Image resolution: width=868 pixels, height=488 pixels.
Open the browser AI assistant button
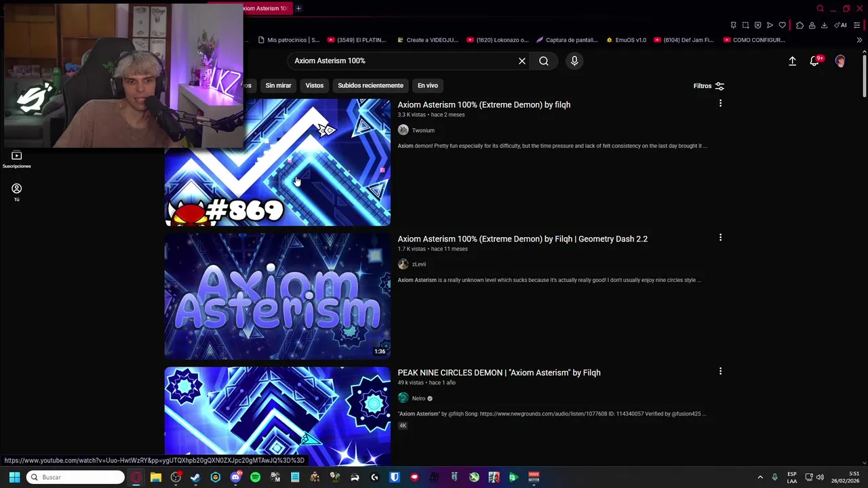840,25
